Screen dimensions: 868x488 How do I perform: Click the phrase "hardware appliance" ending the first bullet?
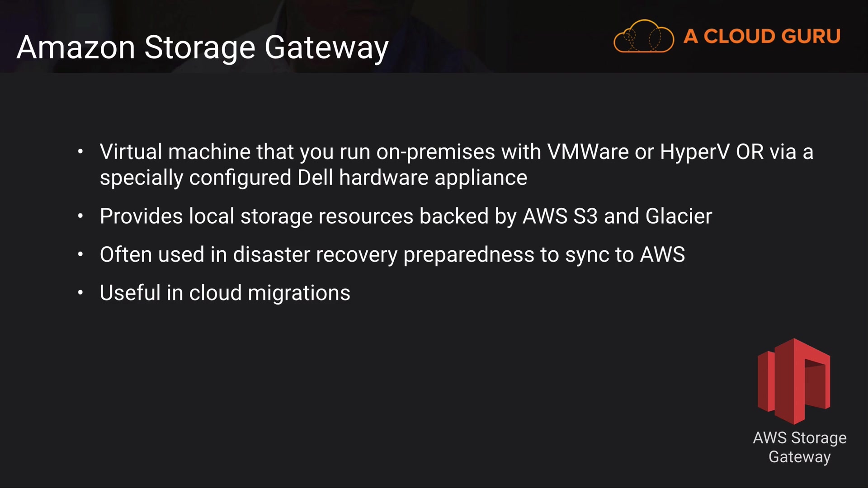pos(433,178)
